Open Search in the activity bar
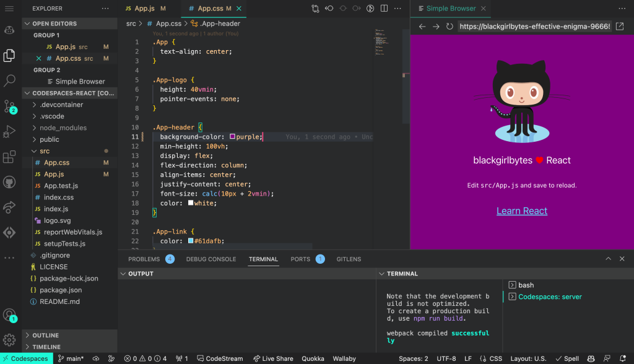Image resolution: width=634 pixels, height=364 pixels. [9, 80]
